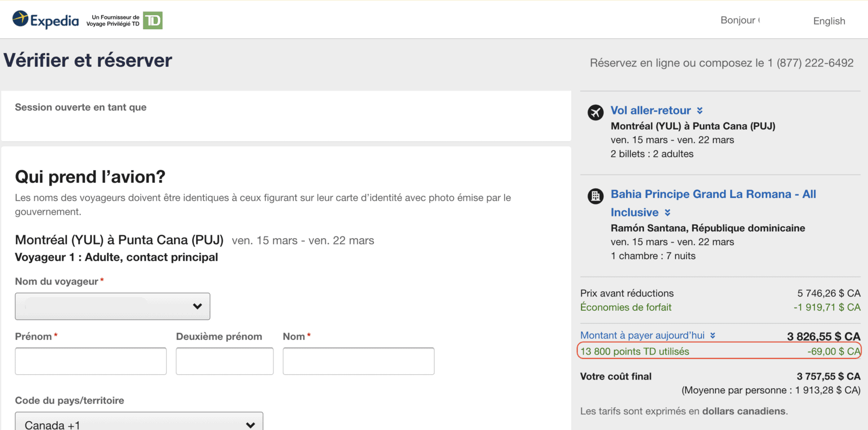Click the Nom input field
This screenshot has height=430, width=868.
click(x=359, y=361)
